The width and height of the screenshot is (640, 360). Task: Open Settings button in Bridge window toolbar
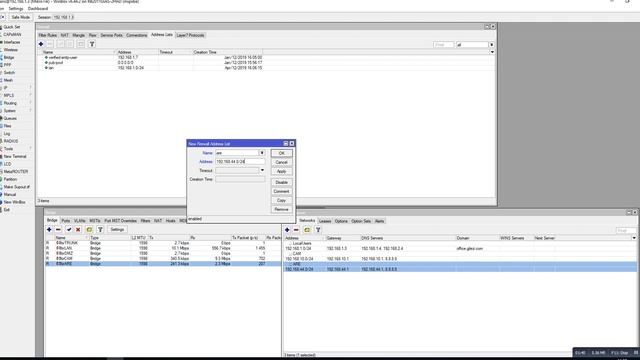[117, 230]
